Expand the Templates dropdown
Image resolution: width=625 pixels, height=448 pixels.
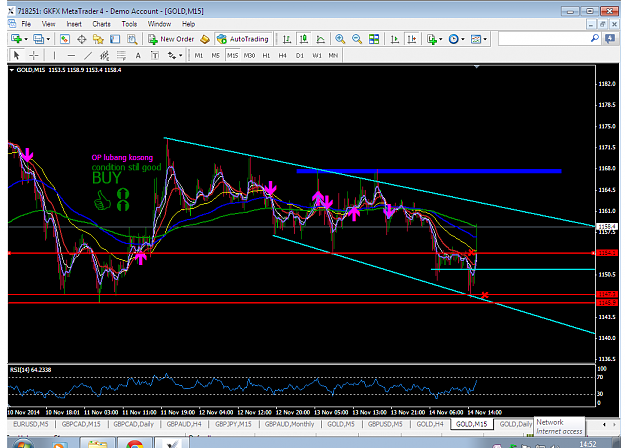coord(485,39)
